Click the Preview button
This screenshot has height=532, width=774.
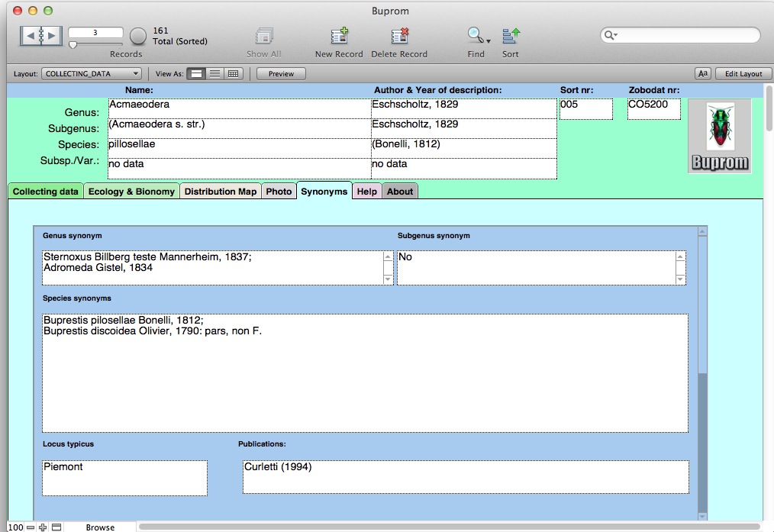pos(281,74)
